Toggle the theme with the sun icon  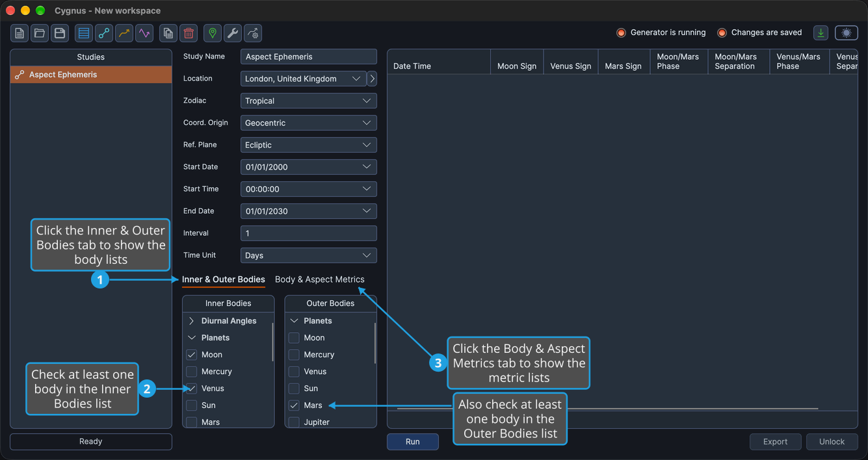(x=847, y=33)
